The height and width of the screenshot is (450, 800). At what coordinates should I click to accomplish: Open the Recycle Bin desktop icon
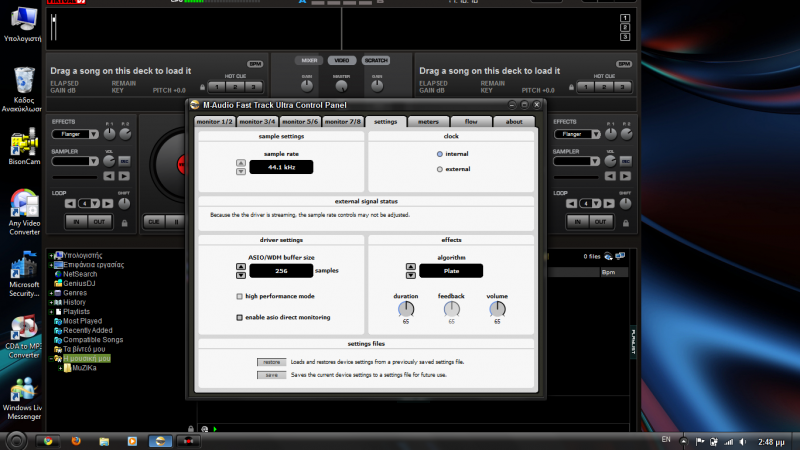click(x=23, y=89)
